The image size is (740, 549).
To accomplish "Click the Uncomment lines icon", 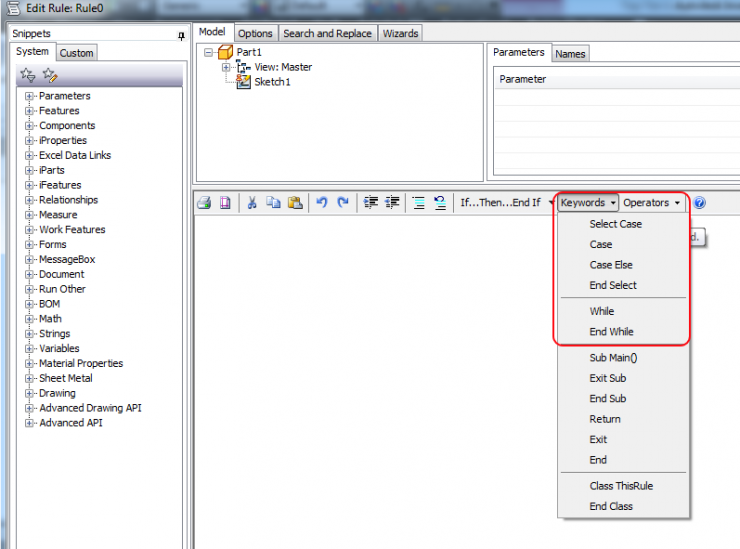I will coord(440,203).
